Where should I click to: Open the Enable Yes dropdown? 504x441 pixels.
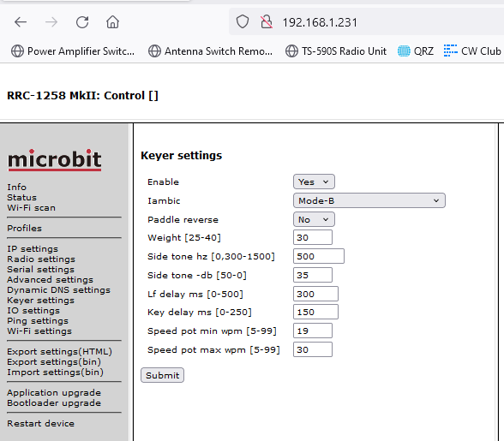[x=314, y=182]
